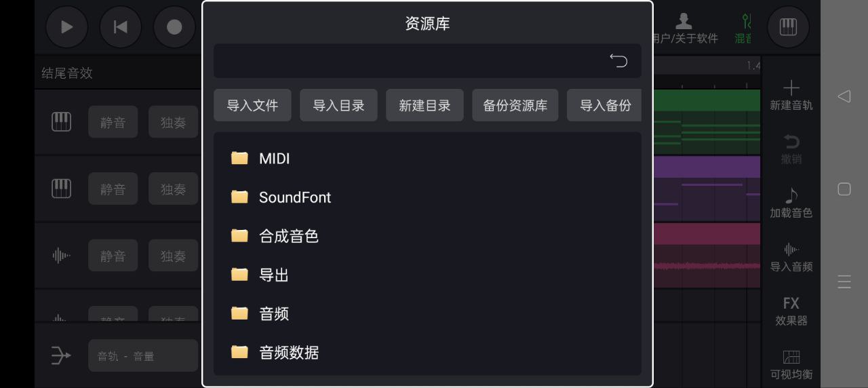
Task: Add a new track with the plus icon
Action: pyautogui.click(x=791, y=94)
